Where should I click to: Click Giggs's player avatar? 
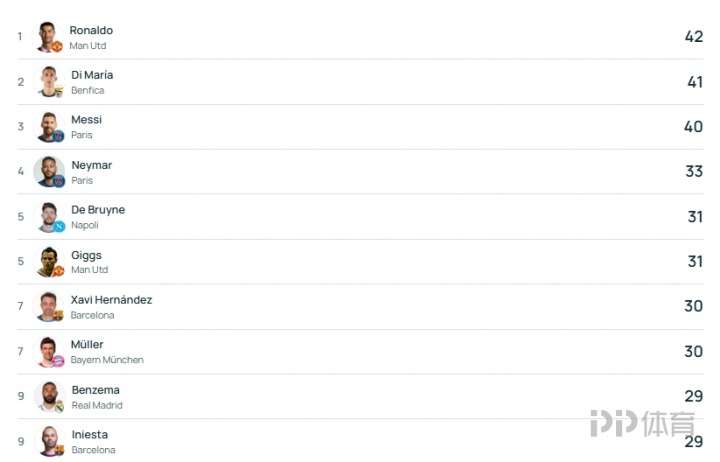click(x=49, y=262)
